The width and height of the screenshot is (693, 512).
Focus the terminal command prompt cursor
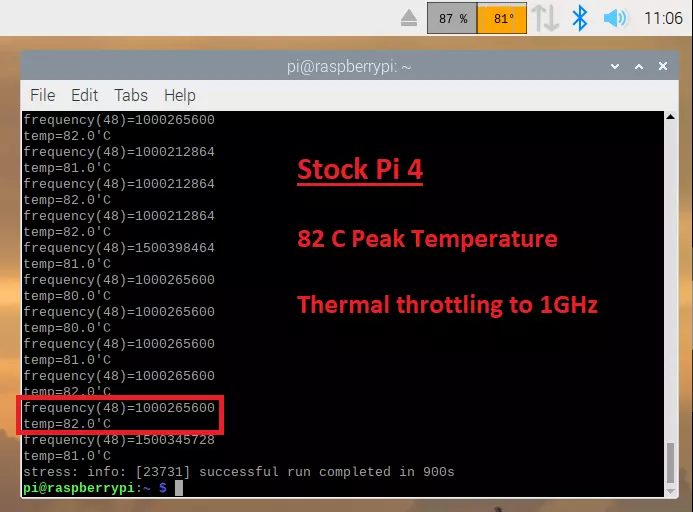coord(178,488)
